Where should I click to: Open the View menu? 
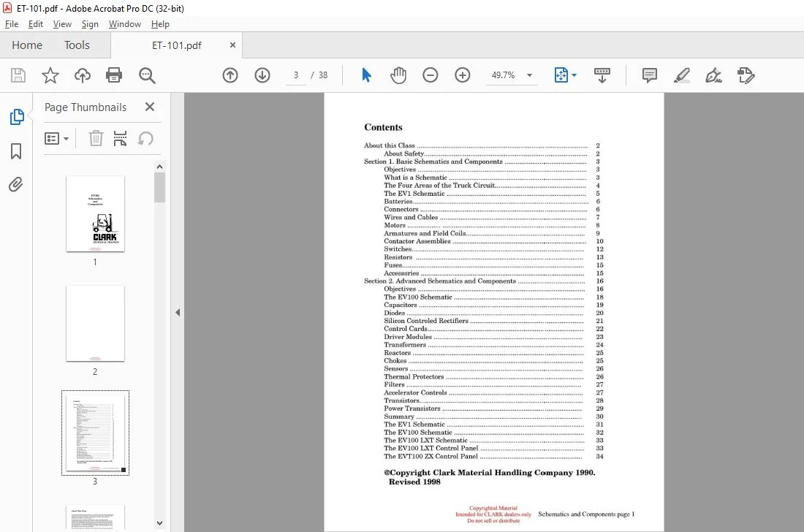click(62, 24)
